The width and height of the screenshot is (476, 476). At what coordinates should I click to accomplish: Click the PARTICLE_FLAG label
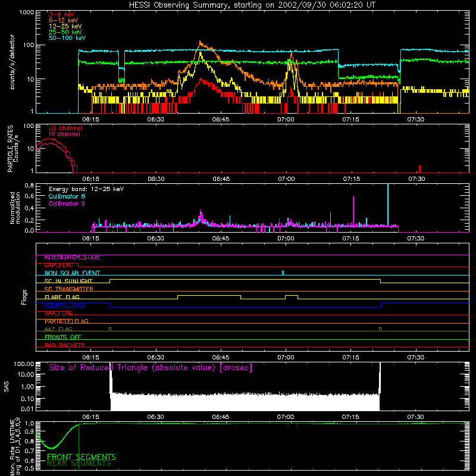pyautogui.click(x=67, y=321)
